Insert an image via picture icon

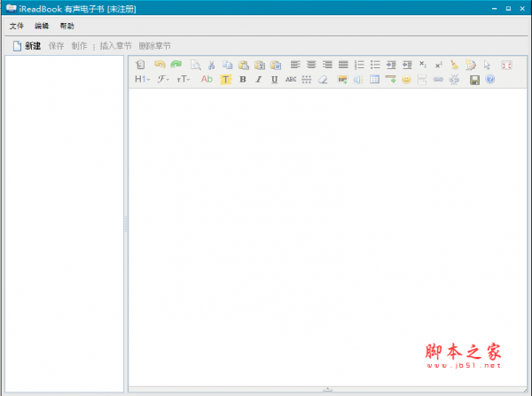click(342, 80)
